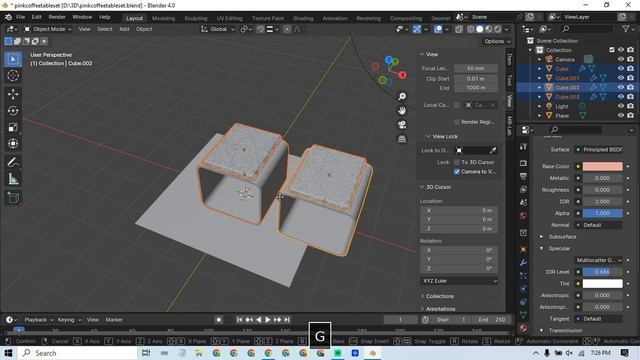Open Global transform orientation dropdown
This screenshot has width=640, height=360.
pyautogui.click(x=218, y=29)
